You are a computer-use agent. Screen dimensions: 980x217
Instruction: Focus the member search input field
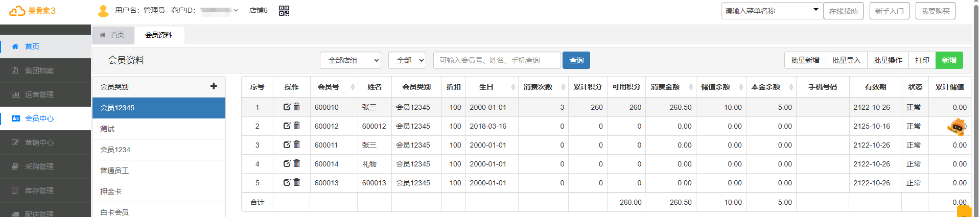pyautogui.click(x=497, y=60)
